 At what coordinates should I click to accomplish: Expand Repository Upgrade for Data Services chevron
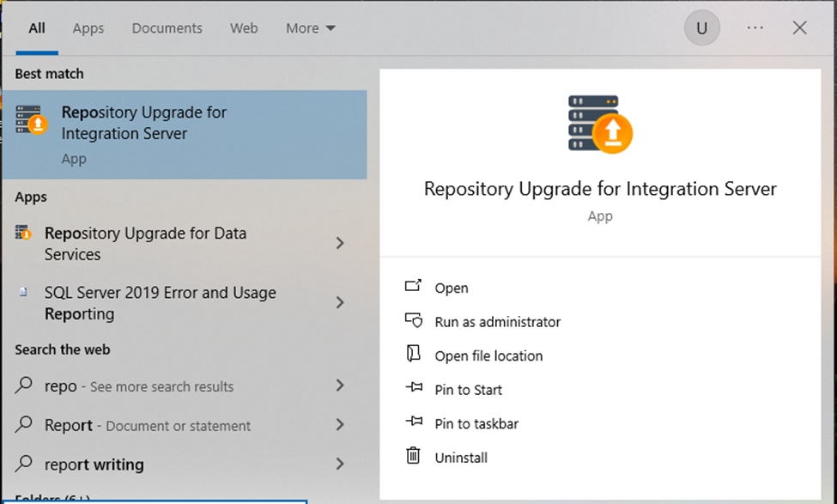pos(340,243)
